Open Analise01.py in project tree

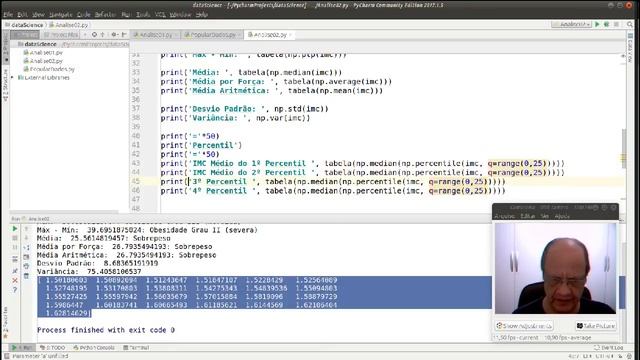(x=43, y=53)
